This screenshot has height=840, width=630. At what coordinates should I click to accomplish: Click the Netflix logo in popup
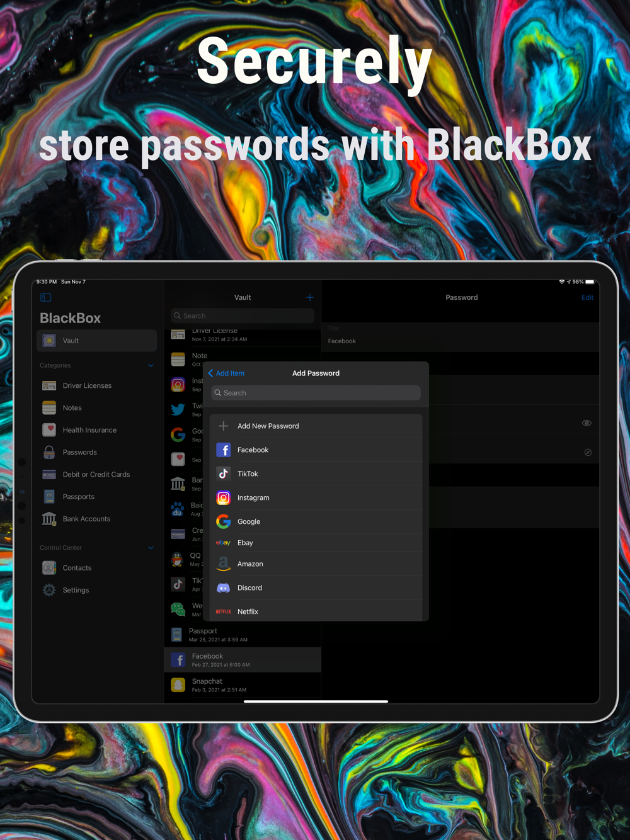223,611
